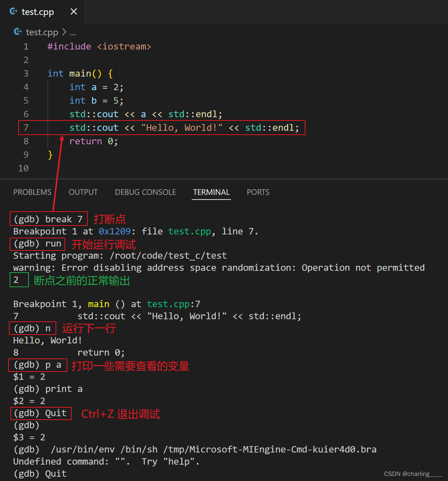Viewport: 448px width, 481px height.
Task: Click the '$2 = 2' terminal output
Action: click(29, 401)
